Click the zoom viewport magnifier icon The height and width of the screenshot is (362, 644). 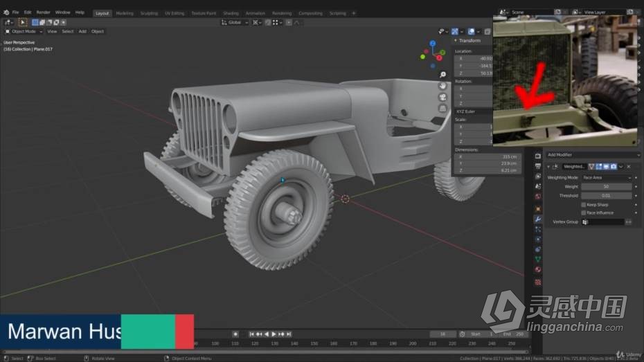click(x=442, y=74)
